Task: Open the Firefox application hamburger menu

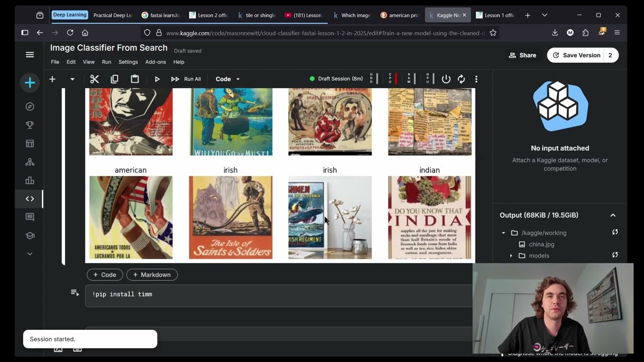Action: pyautogui.click(x=617, y=33)
